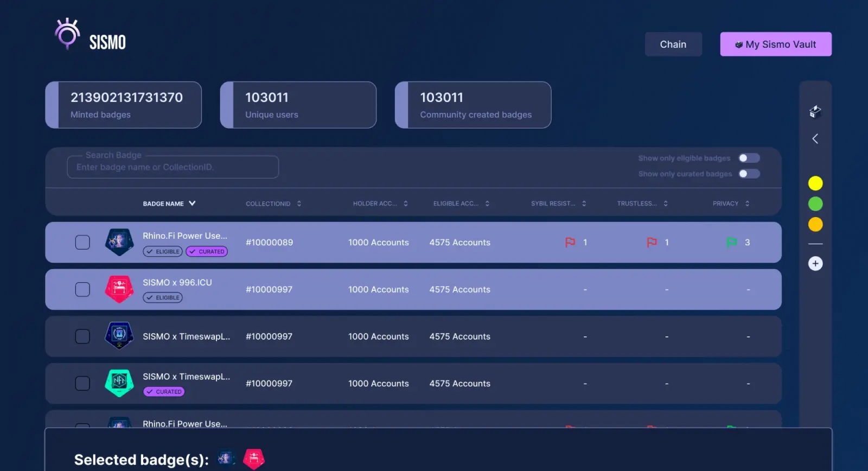Click '4575 Accounts' in Rhino.Fi first row

pos(460,243)
